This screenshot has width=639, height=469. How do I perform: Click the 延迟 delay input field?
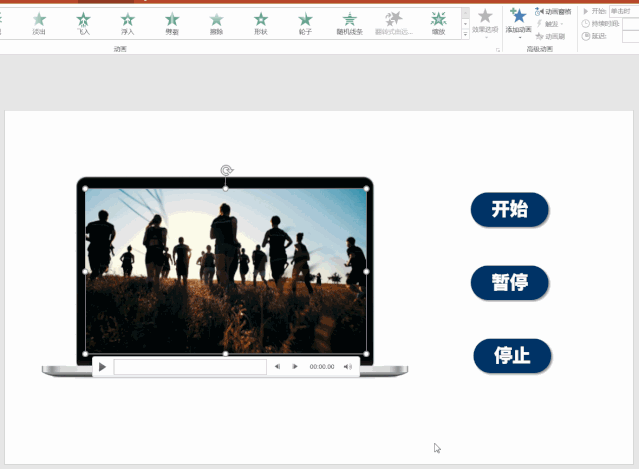point(630,36)
